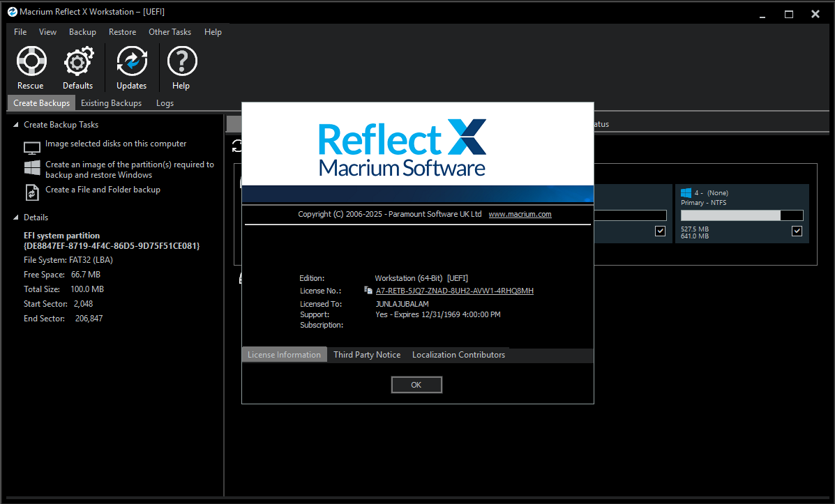Screen dimensions: 835x504
Task: Open the Restore menu
Action: (123, 32)
